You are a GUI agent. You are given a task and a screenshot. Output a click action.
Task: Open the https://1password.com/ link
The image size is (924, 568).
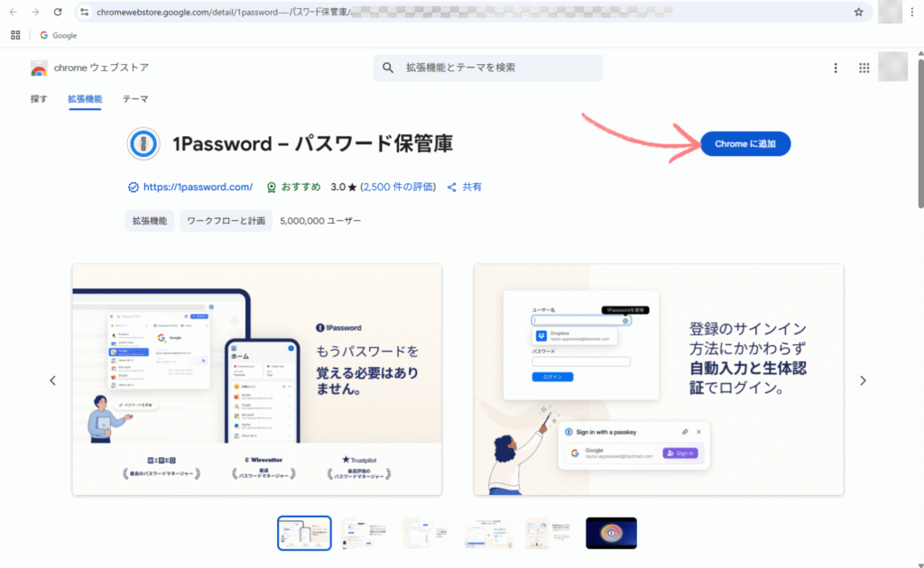tap(198, 187)
